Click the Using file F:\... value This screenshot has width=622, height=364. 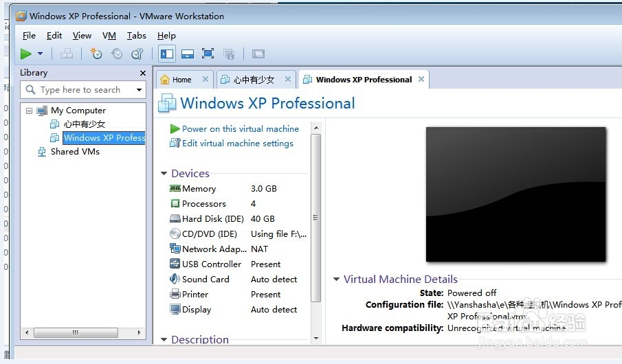point(278,234)
